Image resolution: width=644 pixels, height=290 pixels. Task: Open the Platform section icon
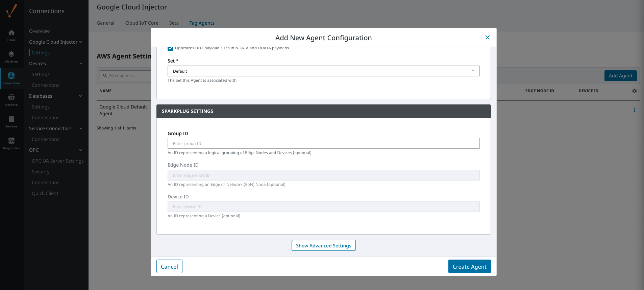click(11, 56)
